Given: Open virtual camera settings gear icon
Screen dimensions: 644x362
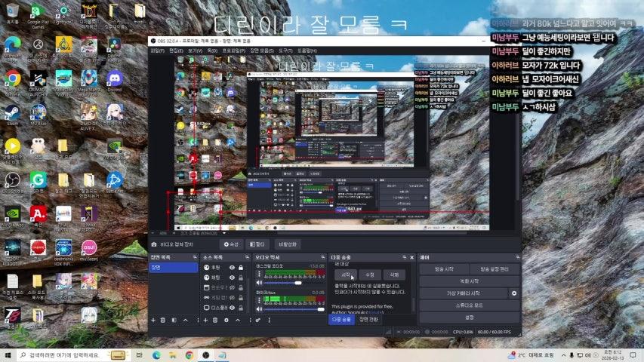Looking at the screenshot, I should click(514, 293).
